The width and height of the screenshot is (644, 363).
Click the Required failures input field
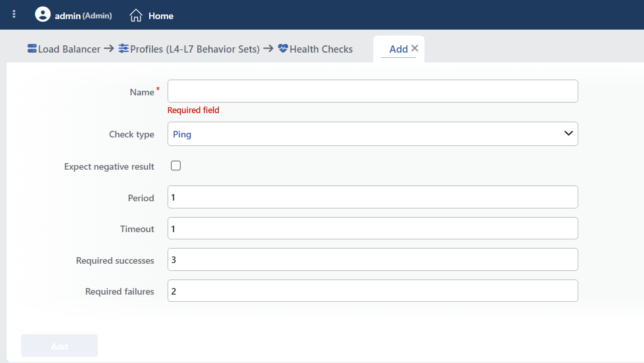(x=373, y=291)
